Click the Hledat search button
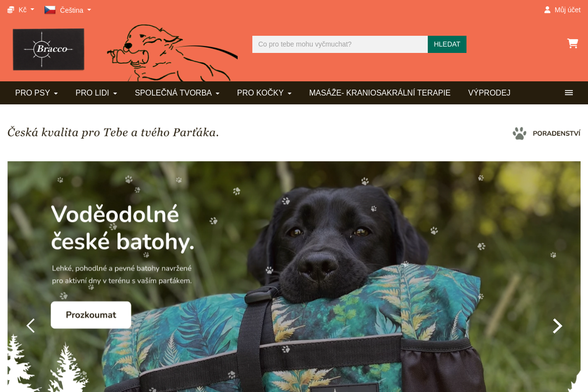 (x=447, y=44)
